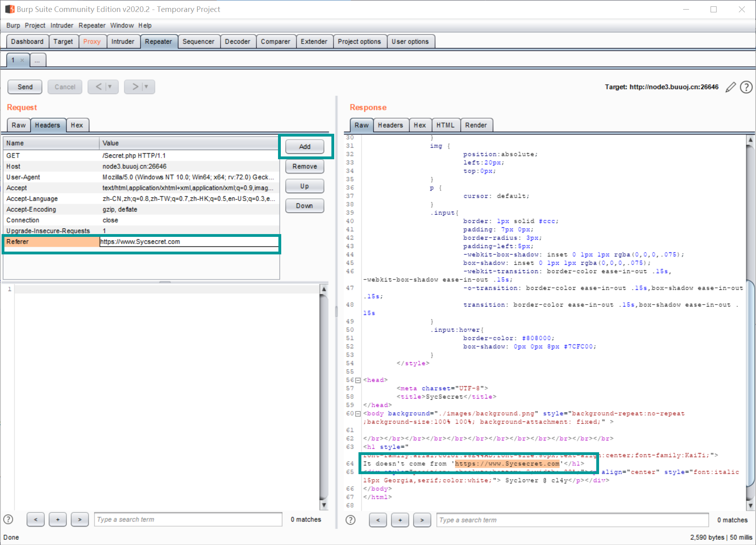The image size is (756, 545).
Task: Click response search help question icon
Action: point(351,520)
